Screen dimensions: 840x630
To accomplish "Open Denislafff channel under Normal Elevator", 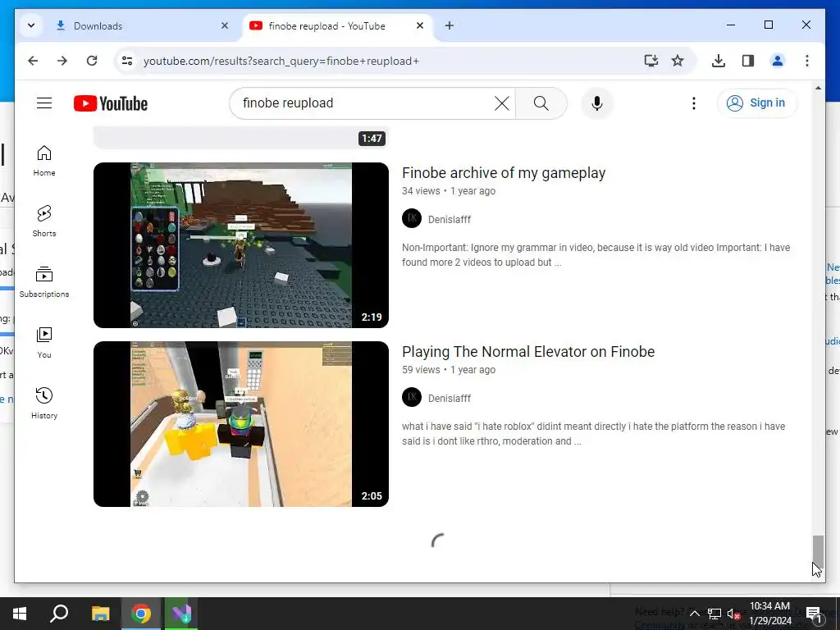I will (x=450, y=399).
